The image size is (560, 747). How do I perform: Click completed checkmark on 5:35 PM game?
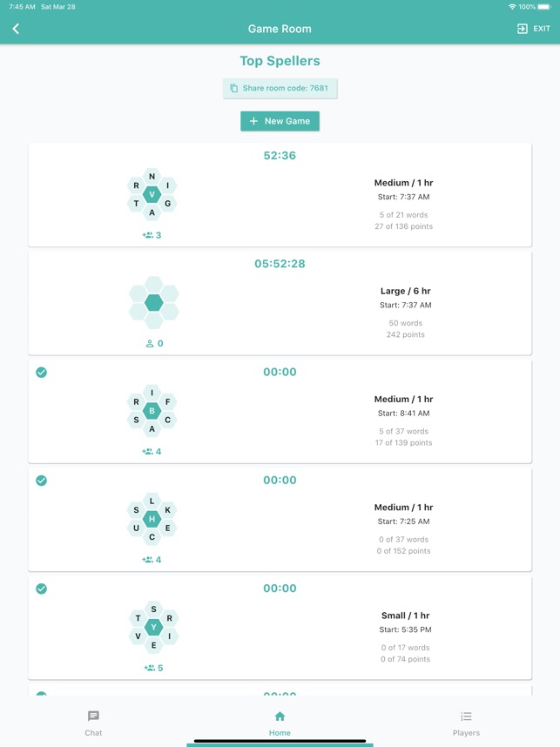[x=41, y=589]
